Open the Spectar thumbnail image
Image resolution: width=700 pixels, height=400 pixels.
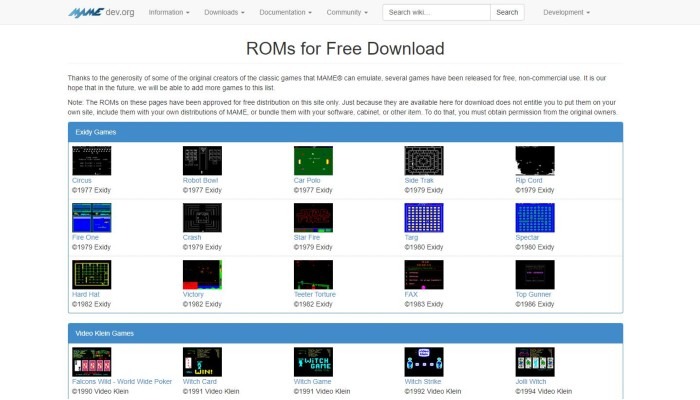[535, 218]
